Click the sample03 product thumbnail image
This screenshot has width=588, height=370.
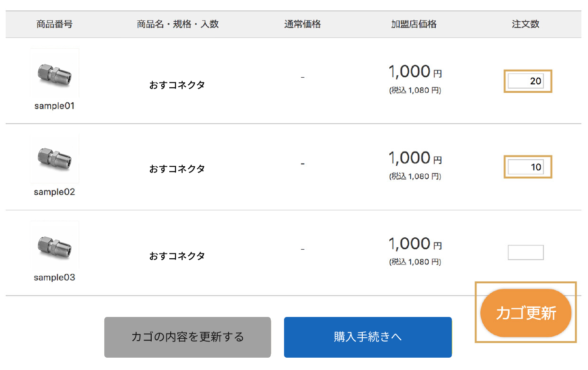tap(55, 245)
